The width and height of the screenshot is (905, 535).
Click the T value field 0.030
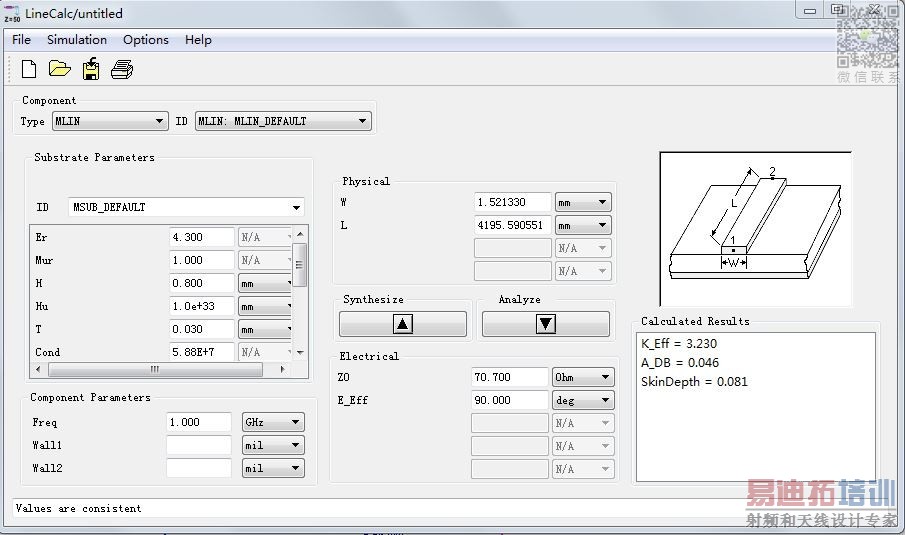pos(202,330)
